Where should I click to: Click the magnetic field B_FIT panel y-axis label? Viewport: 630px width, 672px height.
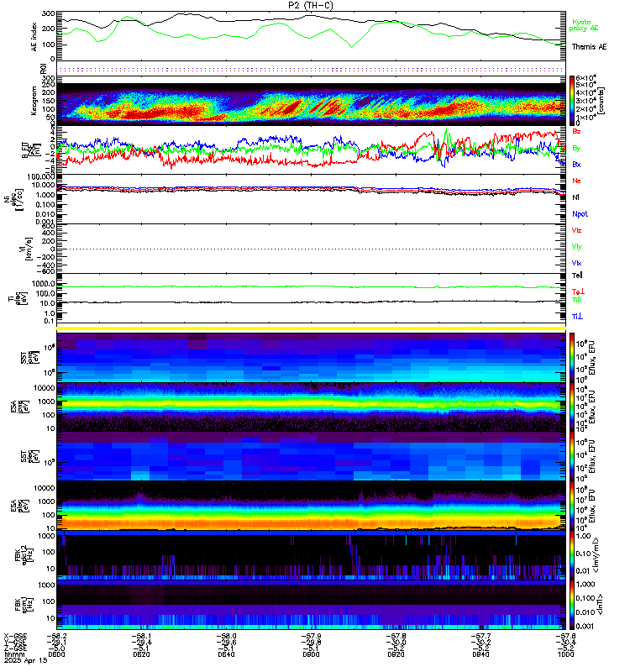coord(31,150)
